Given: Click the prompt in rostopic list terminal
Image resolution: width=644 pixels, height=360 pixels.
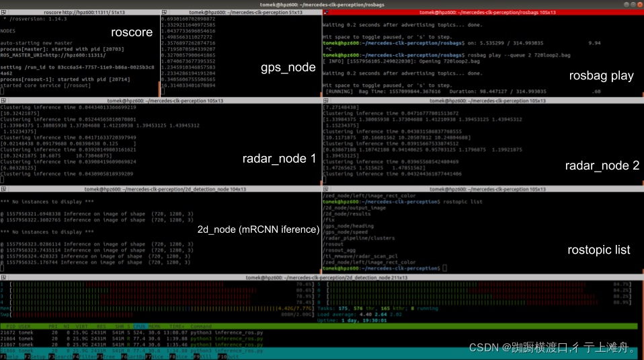Looking at the screenshot, I should click(x=444, y=268).
